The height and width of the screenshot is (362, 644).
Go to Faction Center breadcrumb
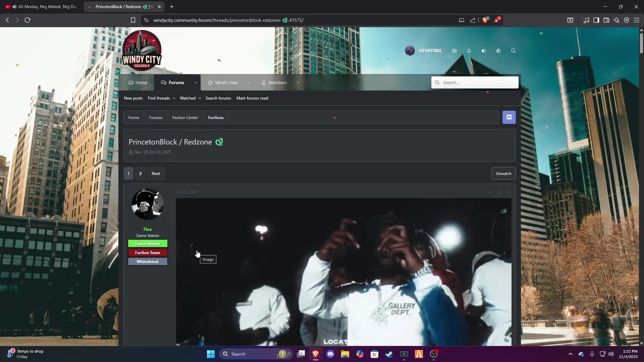(x=185, y=118)
